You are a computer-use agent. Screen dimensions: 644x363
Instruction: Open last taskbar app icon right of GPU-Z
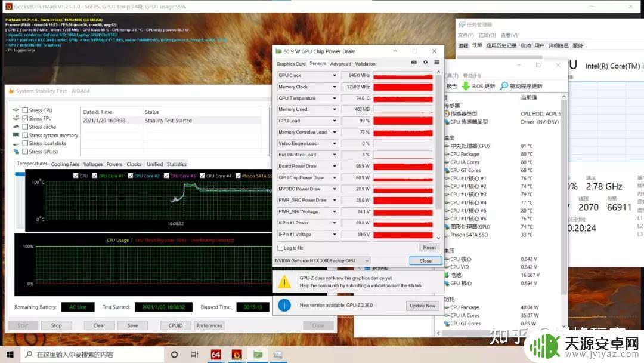click(x=278, y=355)
